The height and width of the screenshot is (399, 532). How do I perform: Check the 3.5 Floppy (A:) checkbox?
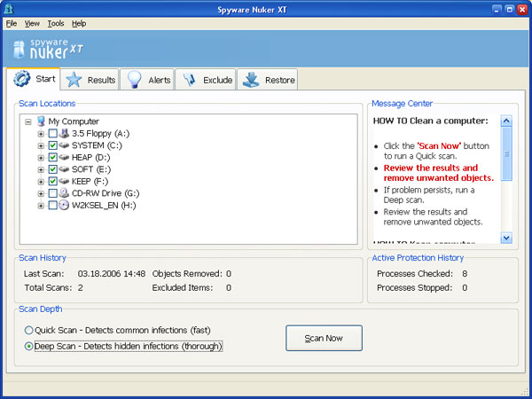(x=52, y=133)
